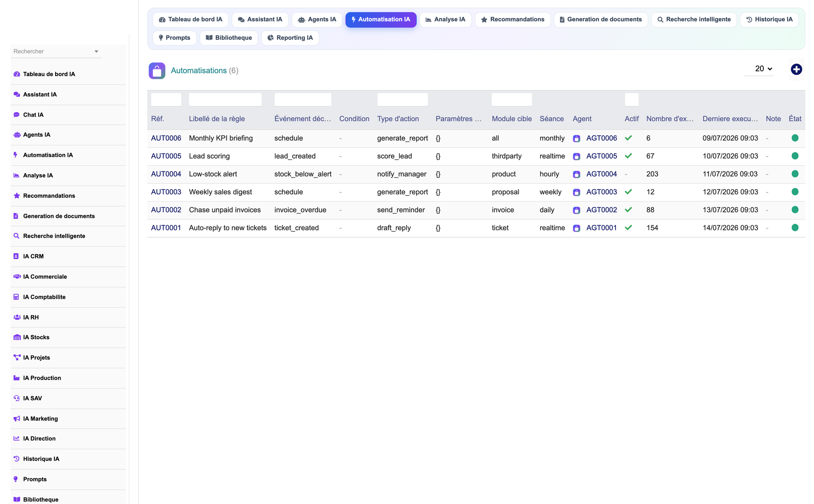Screen dimensions: 814x504
Task: Toggle Actif checkmark for Lead scoring
Action: (628, 156)
